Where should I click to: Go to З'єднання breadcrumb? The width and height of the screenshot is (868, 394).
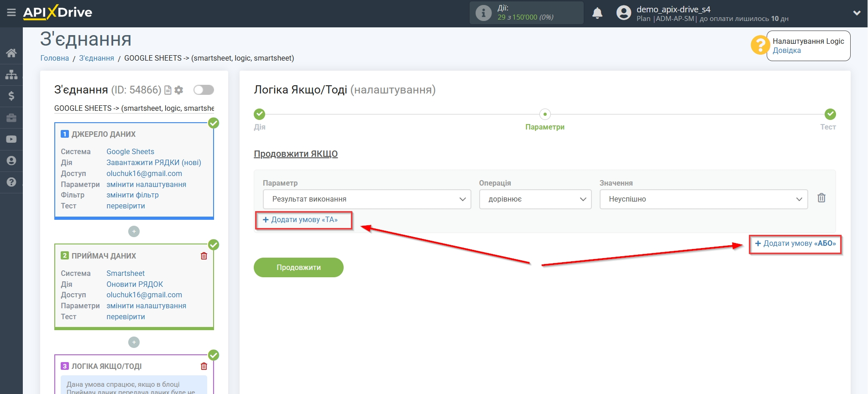pyautogui.click(x=97, y=58)
